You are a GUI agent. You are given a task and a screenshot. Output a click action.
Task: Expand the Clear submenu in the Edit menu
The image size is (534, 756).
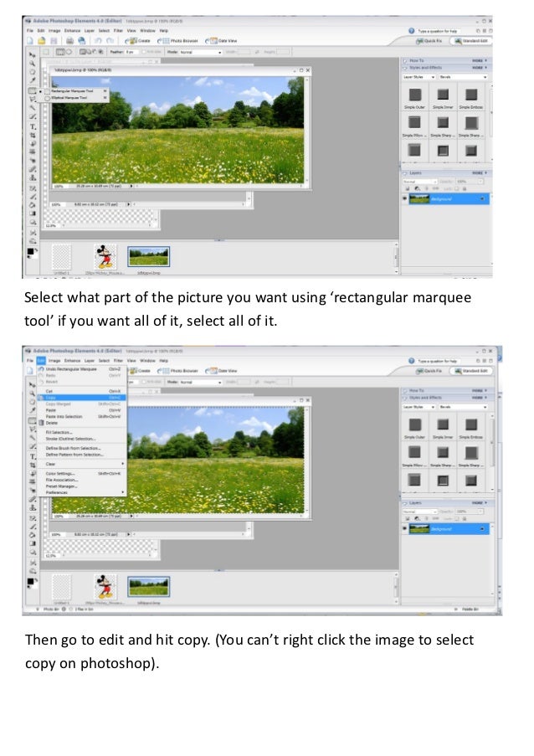[x=83, y=464]
